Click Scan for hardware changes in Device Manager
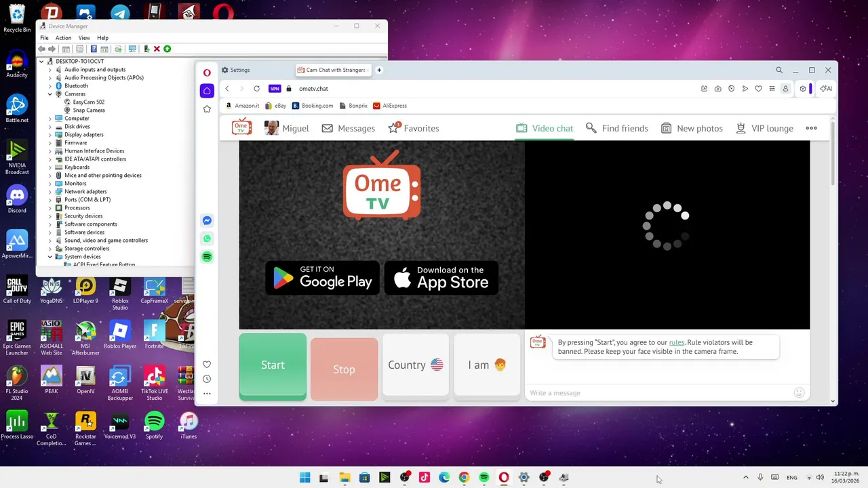Screen dimensions: 868x488 (132, 49)
